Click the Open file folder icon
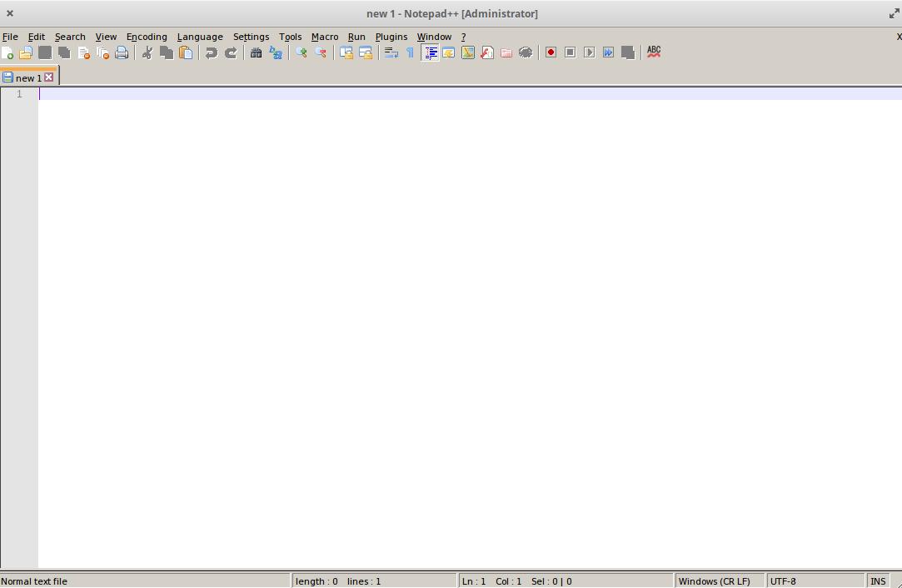 tap(26, 53)
